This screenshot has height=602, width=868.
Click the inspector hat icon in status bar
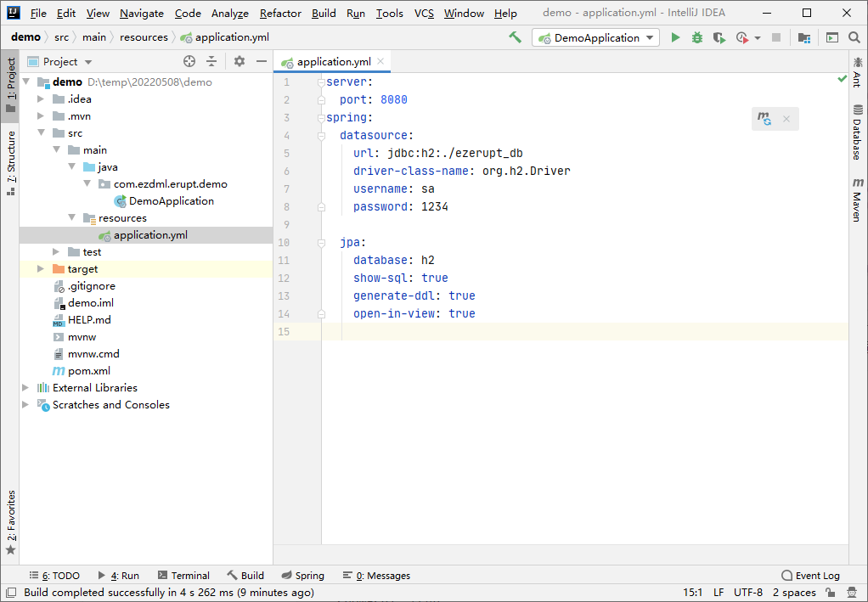pos(852,593)
